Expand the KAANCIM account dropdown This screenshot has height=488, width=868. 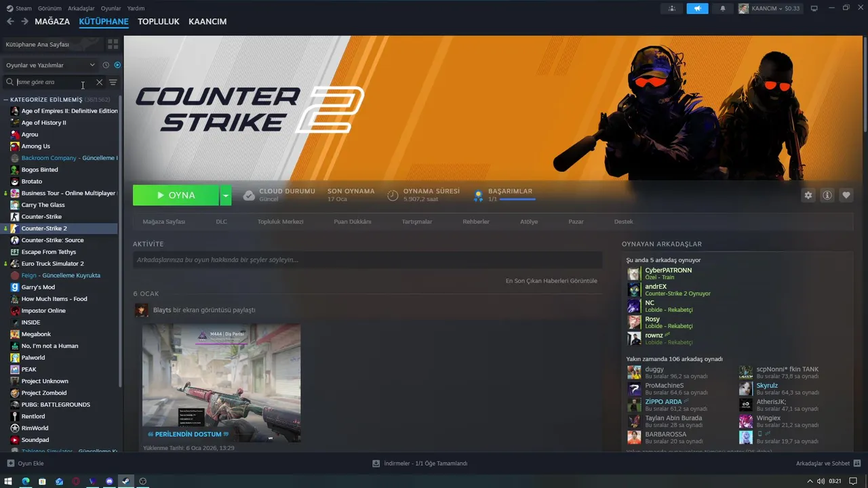(x=769, y=9)
